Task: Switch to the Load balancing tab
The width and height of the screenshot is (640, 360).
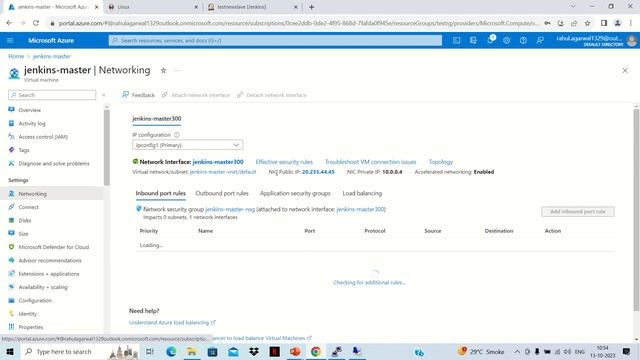Action: point(362,193)
